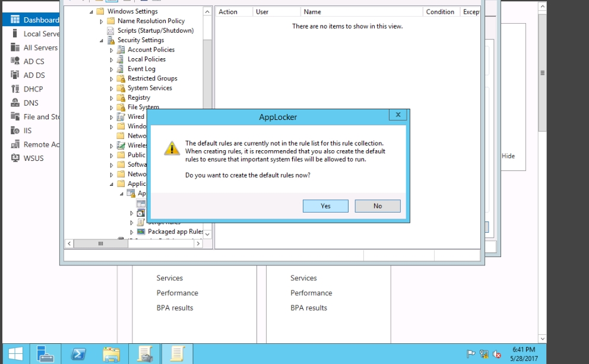The image size is (589, 364).
Task: Open right tile BPA results link
Action: (x=309, y=308)
